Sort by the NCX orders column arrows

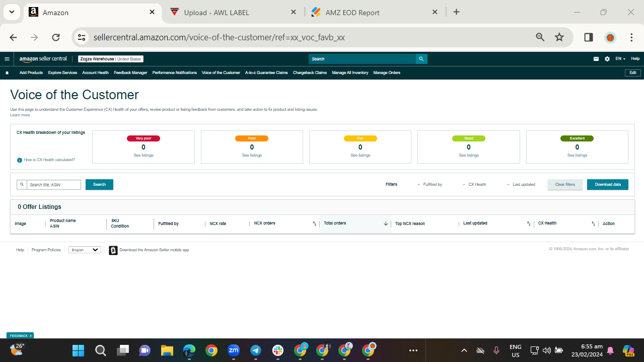tap(315, 224)
